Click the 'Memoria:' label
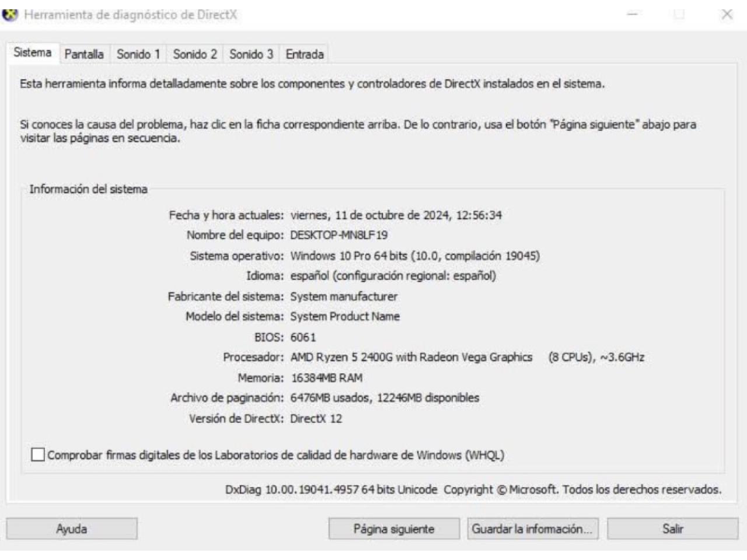747x560 pixels. (261, 378)
